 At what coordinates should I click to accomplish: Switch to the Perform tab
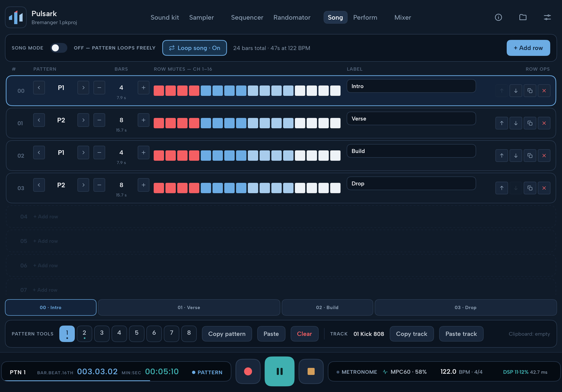(x=365, y=17)
